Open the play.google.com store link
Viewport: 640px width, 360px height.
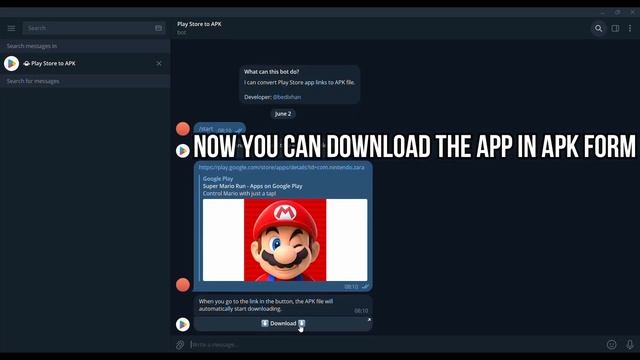tap(282, 167)
